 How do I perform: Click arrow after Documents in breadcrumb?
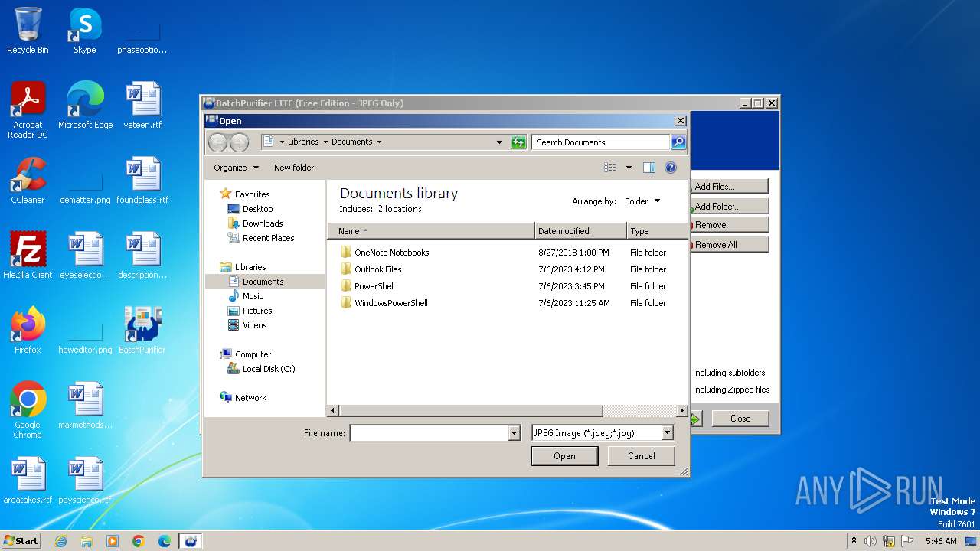point(379,142)
